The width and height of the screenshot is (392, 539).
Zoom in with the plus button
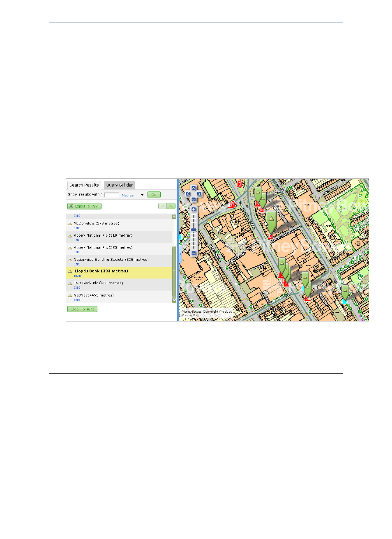[x=194, y=209]
